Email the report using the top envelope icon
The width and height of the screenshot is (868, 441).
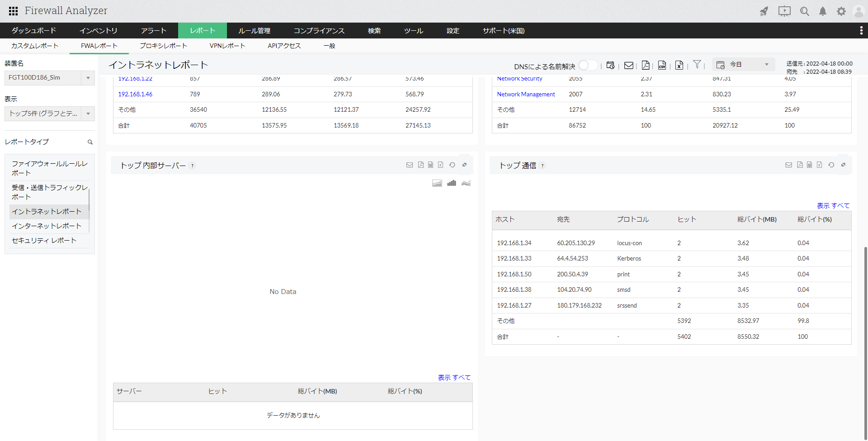pos(628,66)
